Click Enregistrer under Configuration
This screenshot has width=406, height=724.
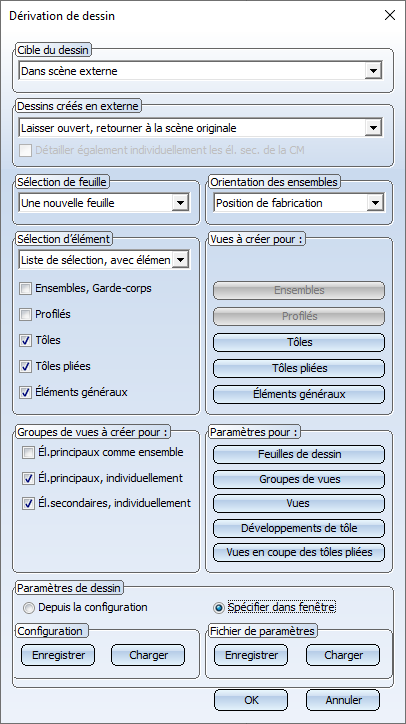coord(58,655)
